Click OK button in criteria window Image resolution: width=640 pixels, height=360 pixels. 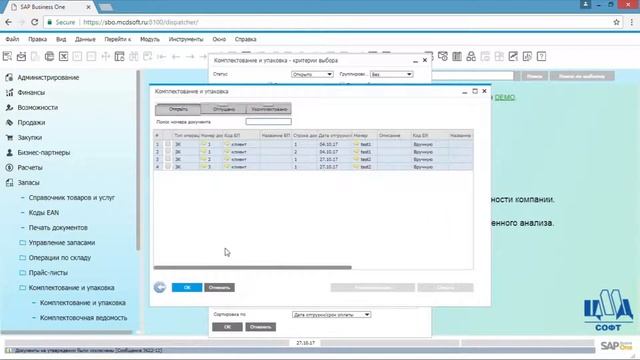click(227, 327)
